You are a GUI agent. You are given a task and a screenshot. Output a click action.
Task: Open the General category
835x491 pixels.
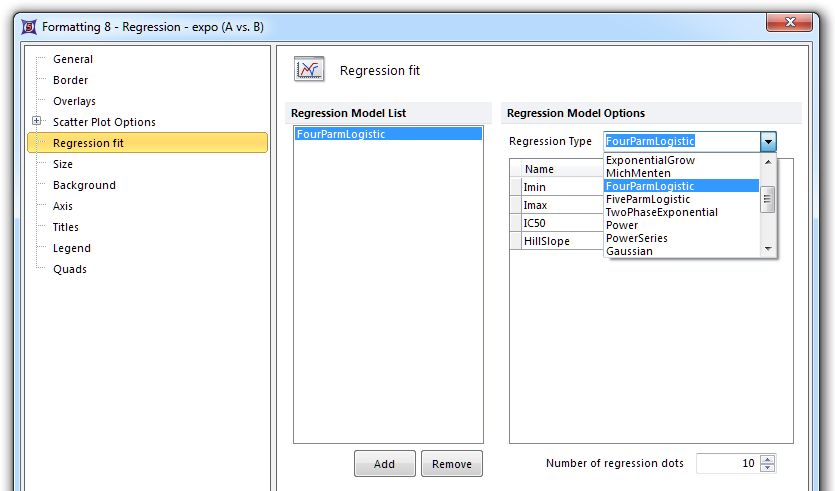(73, 59)
